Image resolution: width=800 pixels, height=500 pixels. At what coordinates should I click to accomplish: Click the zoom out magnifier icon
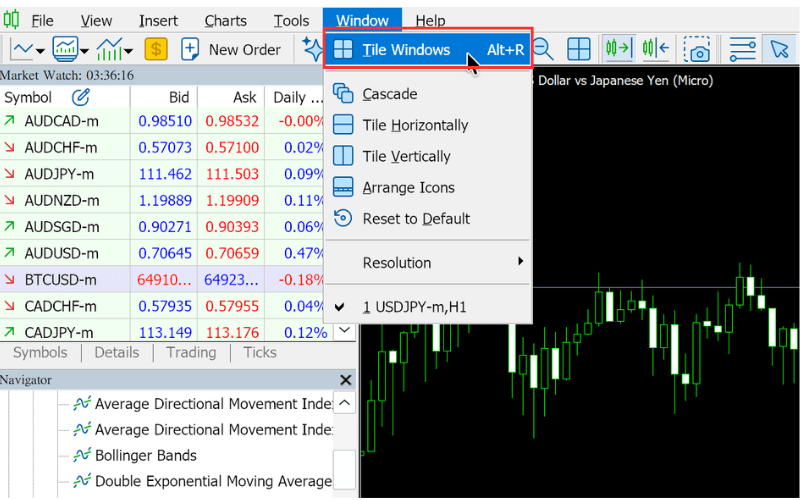[544, 49]
